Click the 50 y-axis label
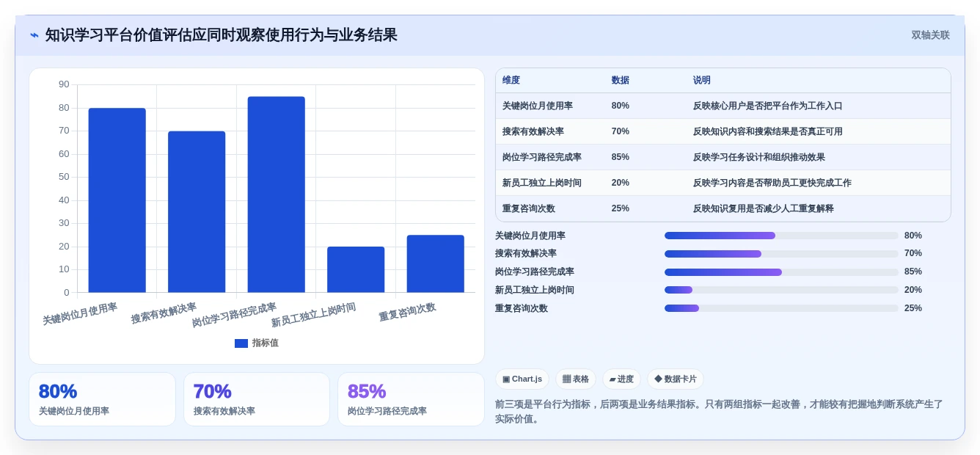Screen dimensions: 980x455 pos(64,177)
